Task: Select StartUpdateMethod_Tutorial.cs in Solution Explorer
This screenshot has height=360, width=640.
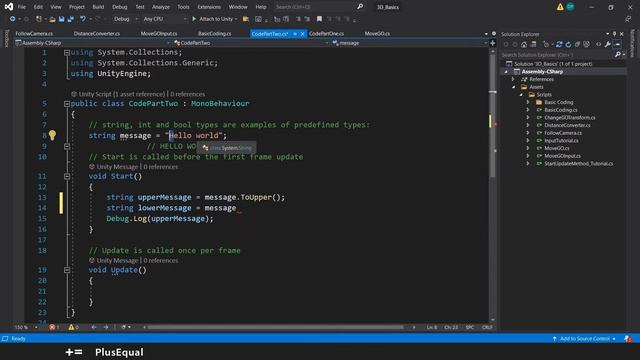Action: click(x=578, y=164)
